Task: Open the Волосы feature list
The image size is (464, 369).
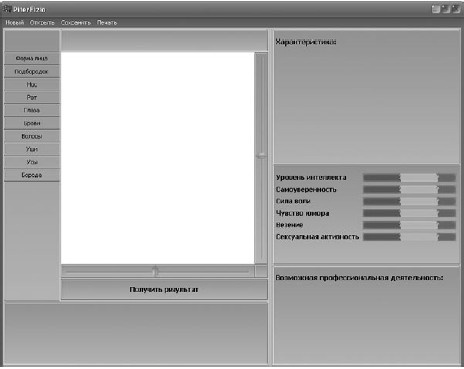Action: click(x=32, y=136)
